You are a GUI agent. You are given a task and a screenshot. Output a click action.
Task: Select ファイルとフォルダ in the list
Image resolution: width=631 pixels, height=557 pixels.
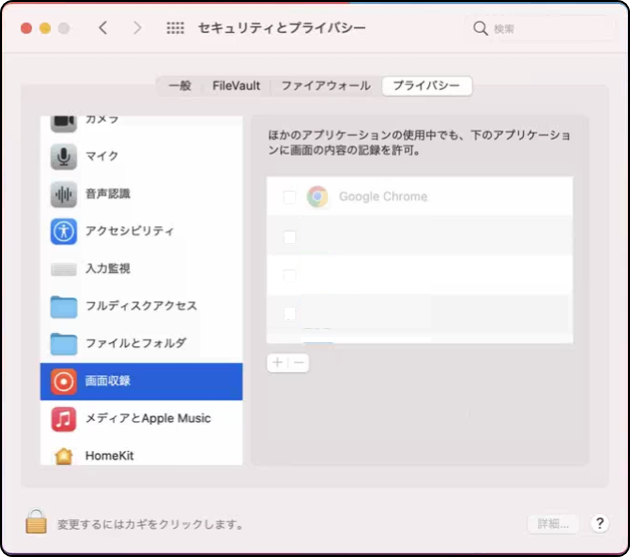point(141,344)
